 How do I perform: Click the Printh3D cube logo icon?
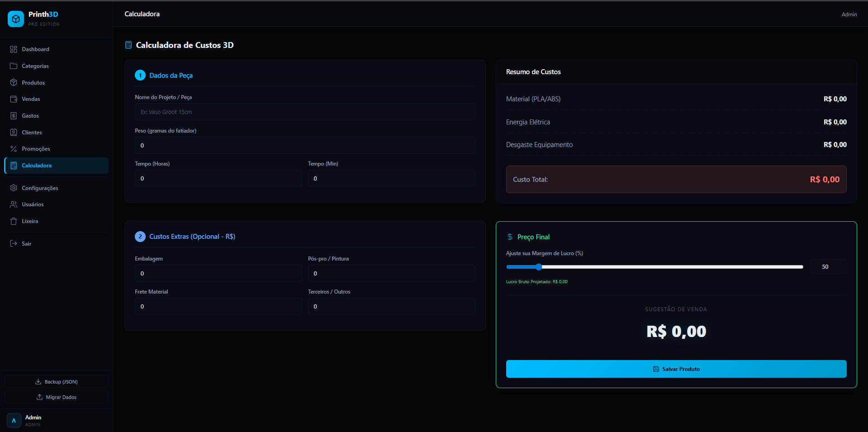coord(16,19)
